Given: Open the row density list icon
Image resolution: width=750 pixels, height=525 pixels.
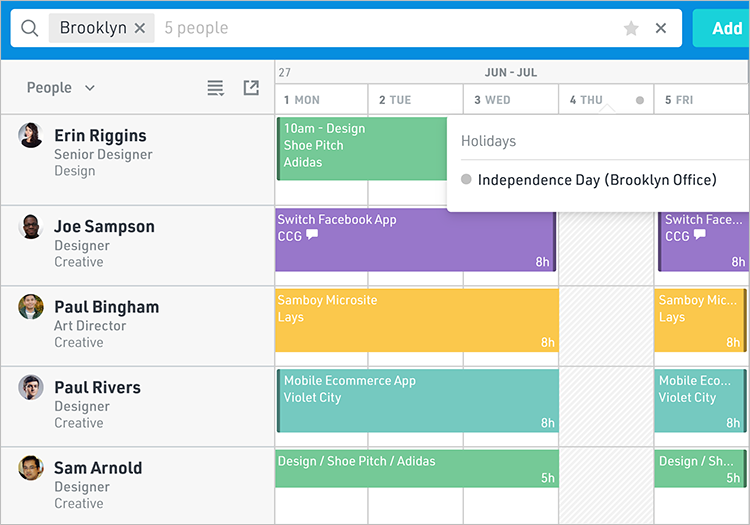Looking at the screenshot, I should tap(215, 88).
